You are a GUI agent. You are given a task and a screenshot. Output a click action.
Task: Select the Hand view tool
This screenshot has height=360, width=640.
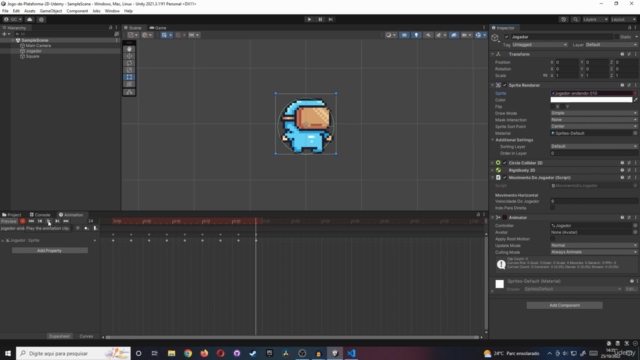tap(129, 49)
